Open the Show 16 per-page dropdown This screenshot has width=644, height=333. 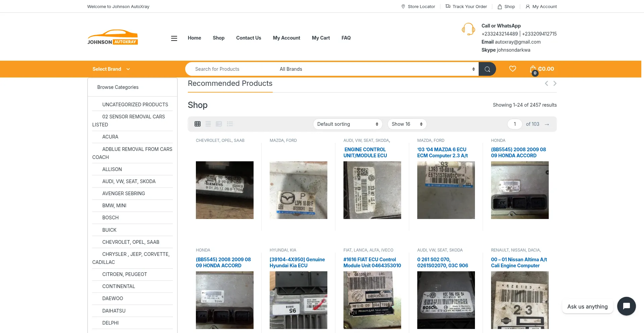(407, 124)
